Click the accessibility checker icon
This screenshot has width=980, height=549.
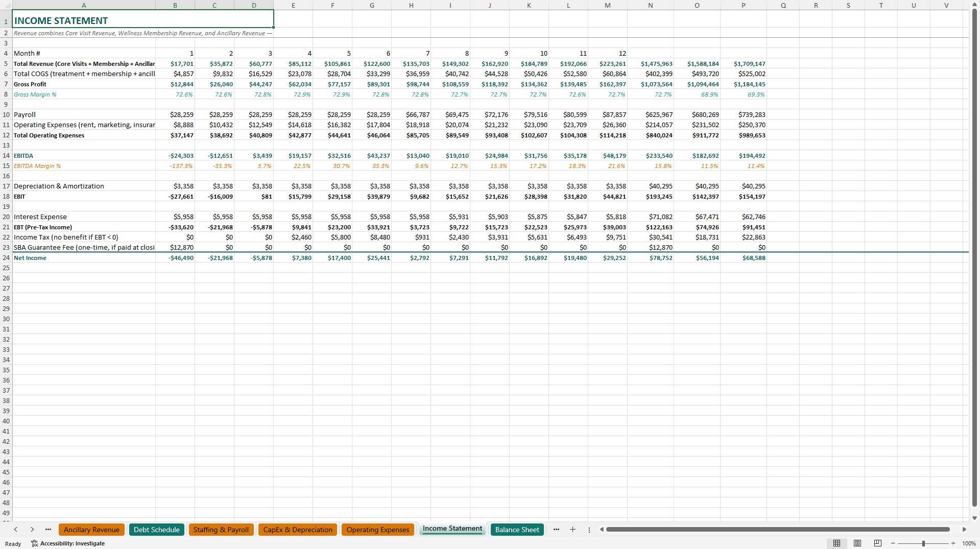(35, 543)
